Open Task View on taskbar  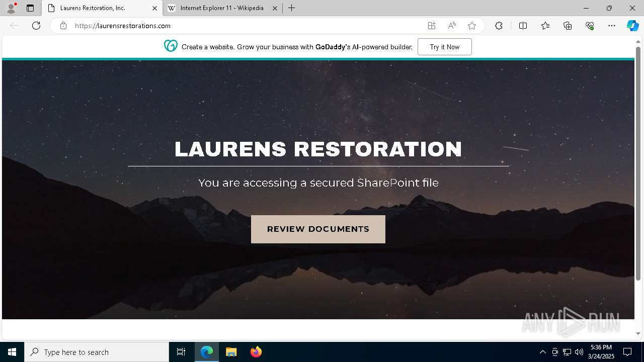tap(181, 352)
